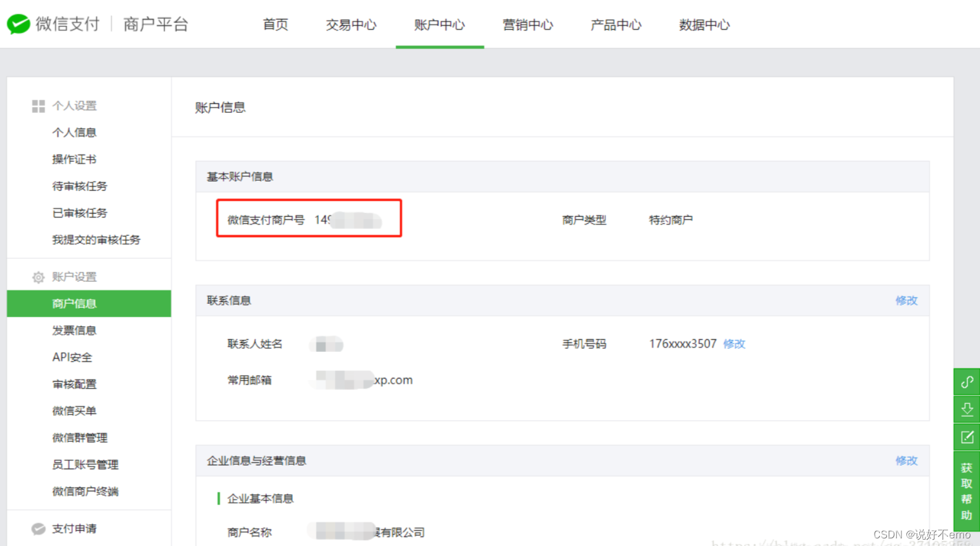This screenshot has width=980, height=546.
Task: Open the 交易中心 tab
Action: pyautogui.click(x=351, y=25)
